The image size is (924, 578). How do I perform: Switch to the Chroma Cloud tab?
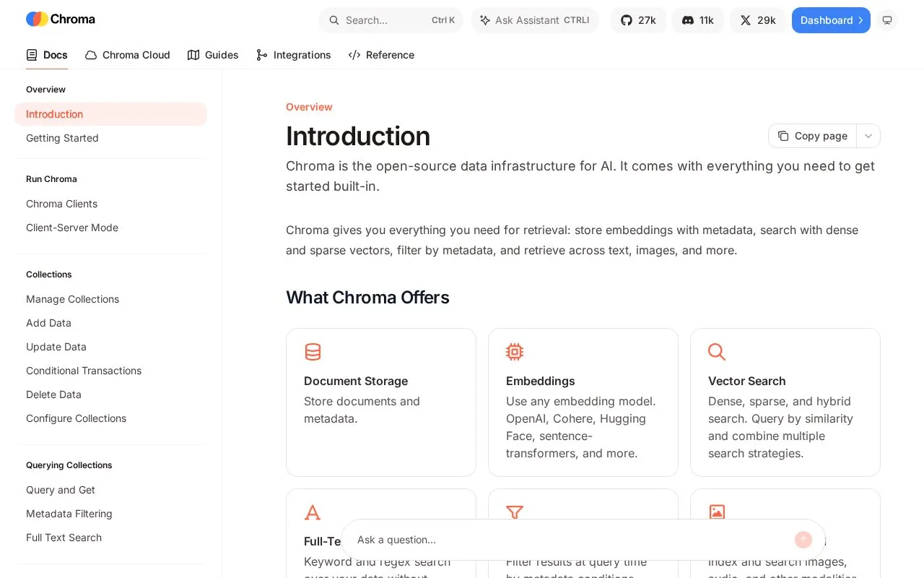tap(128, 55)
